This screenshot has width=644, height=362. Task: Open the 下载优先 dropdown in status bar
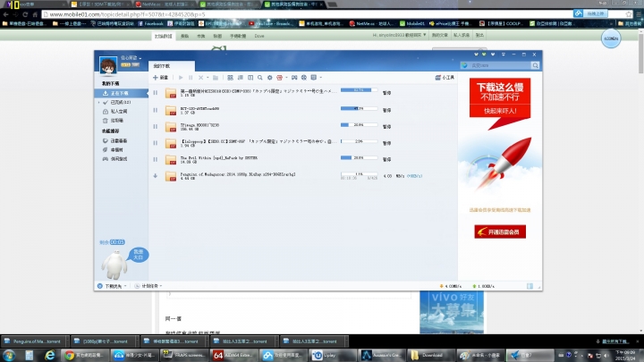[112, 286]
